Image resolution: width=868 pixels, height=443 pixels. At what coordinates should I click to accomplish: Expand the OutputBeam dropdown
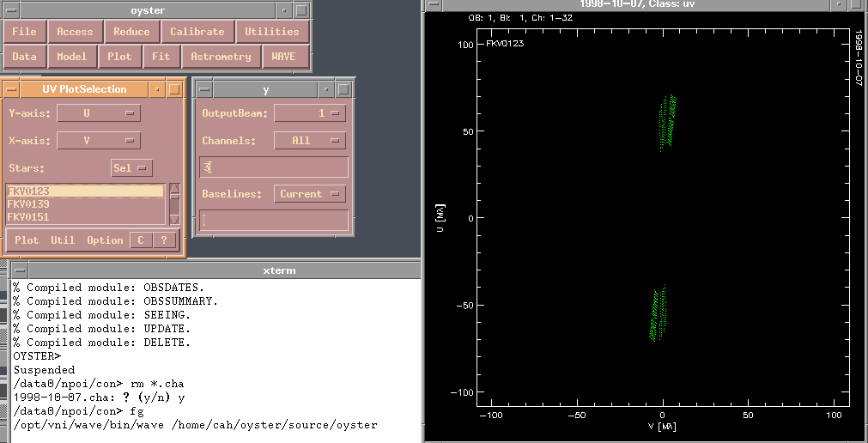click(309, 113)
